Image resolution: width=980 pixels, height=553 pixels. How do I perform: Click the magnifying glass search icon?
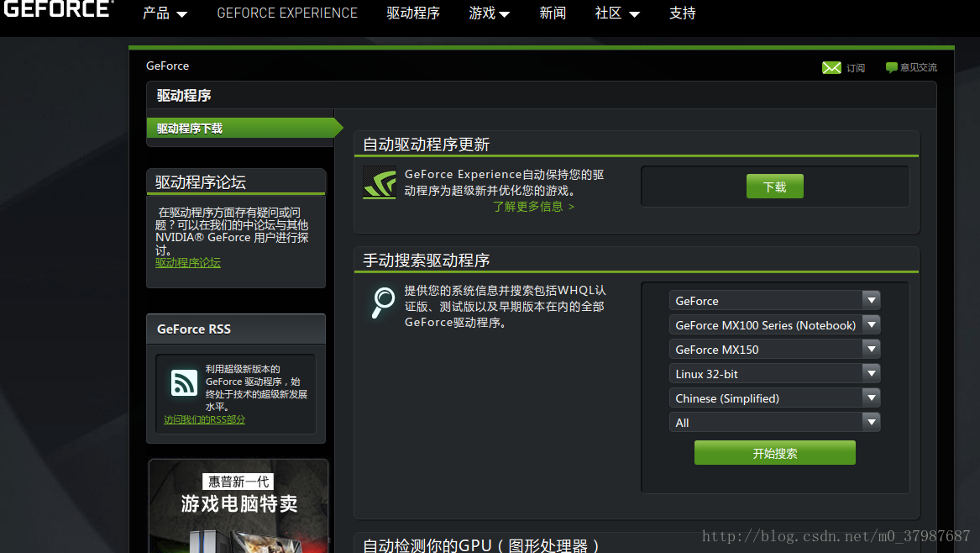coord(383,303)
